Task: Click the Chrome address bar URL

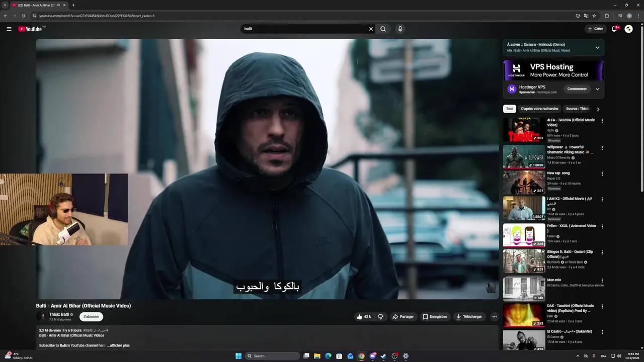Action: 97,16
